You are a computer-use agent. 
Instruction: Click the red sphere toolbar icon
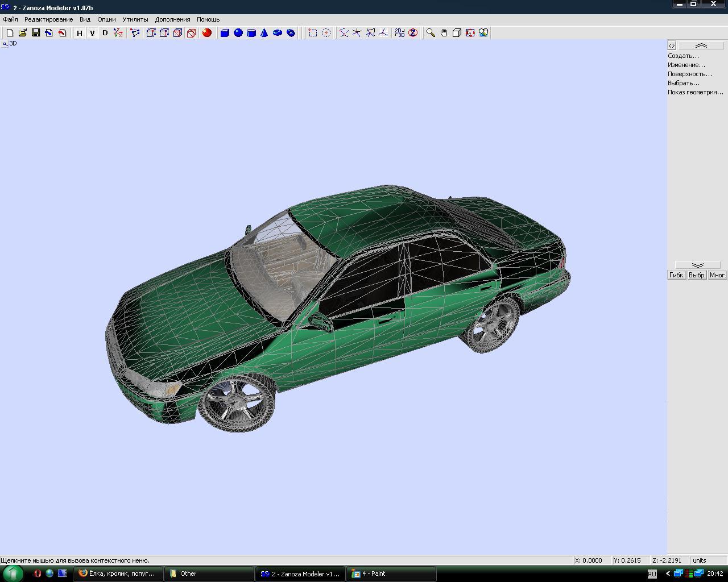(207, 33)
